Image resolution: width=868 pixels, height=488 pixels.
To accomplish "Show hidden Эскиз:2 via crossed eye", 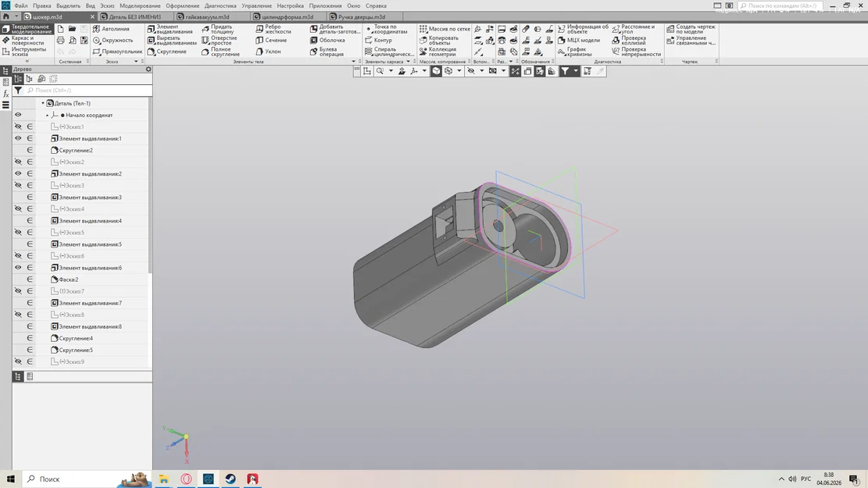I will 18,162.
